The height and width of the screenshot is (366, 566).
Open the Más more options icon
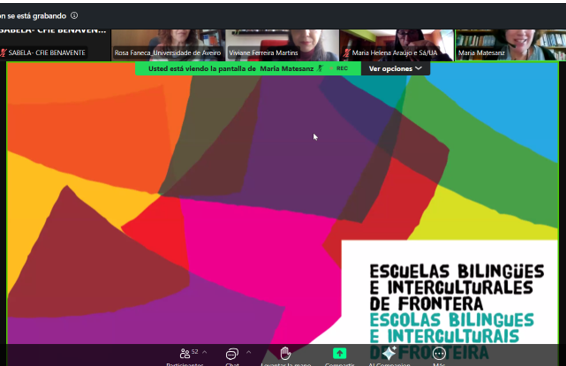(x=439, y=353)
